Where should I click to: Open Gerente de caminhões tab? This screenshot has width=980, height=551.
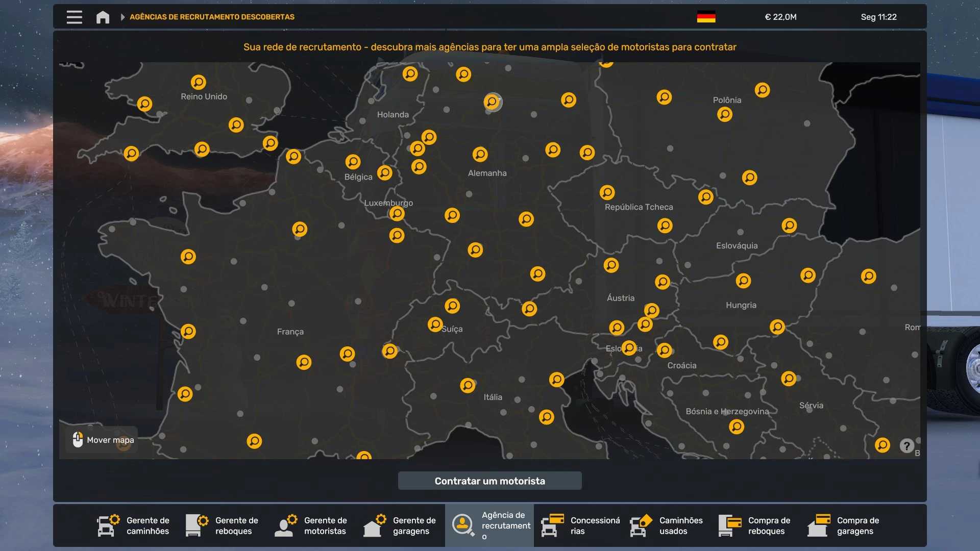pyautogui.click(x=134, y=525)
